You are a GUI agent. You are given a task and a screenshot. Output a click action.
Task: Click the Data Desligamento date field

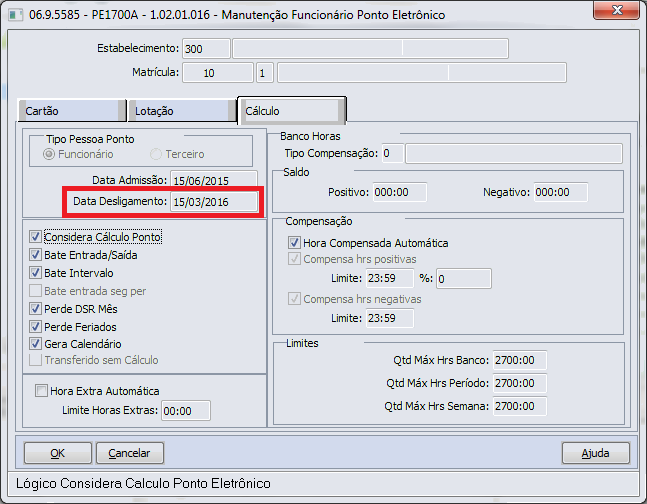point(214,202)
